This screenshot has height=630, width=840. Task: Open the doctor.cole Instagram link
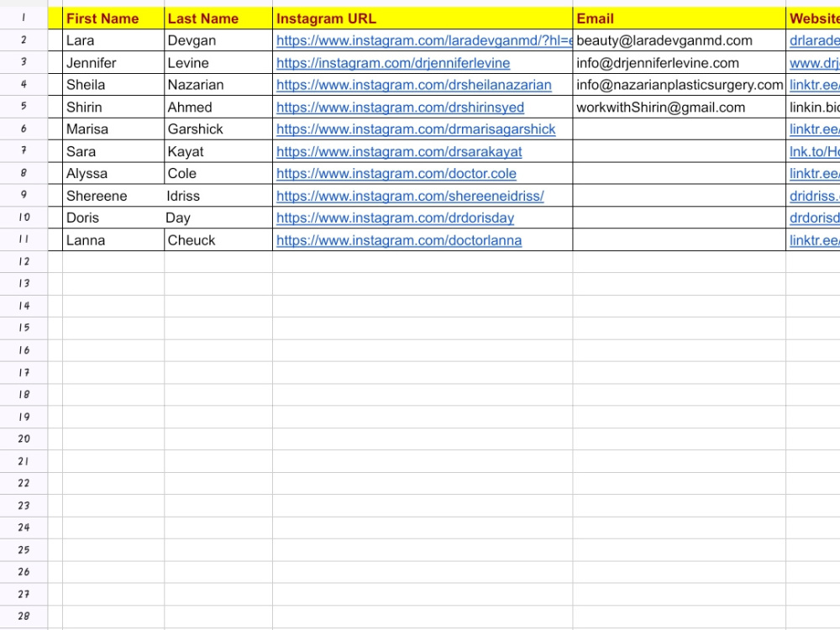pos(396,174)
